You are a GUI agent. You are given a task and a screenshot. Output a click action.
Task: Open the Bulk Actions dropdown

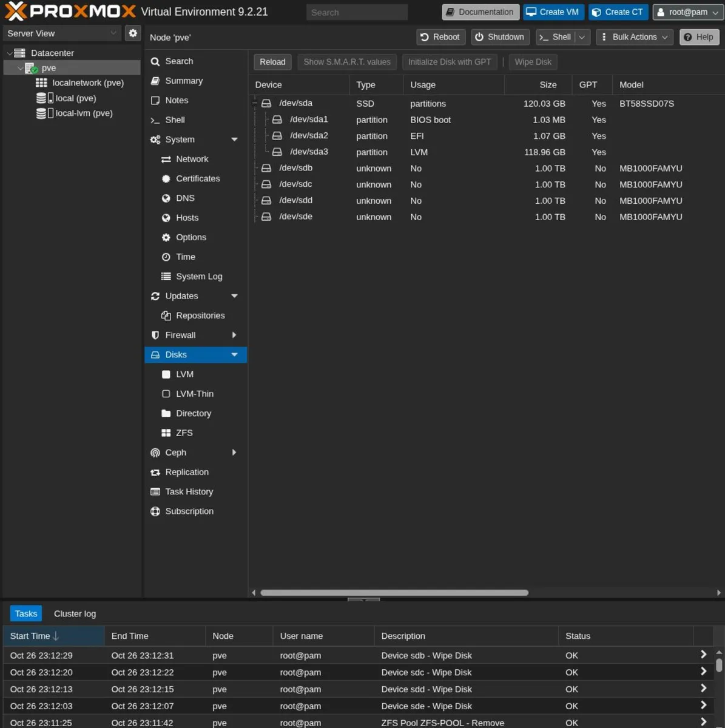pyautogui.click(x=635, y=37)
